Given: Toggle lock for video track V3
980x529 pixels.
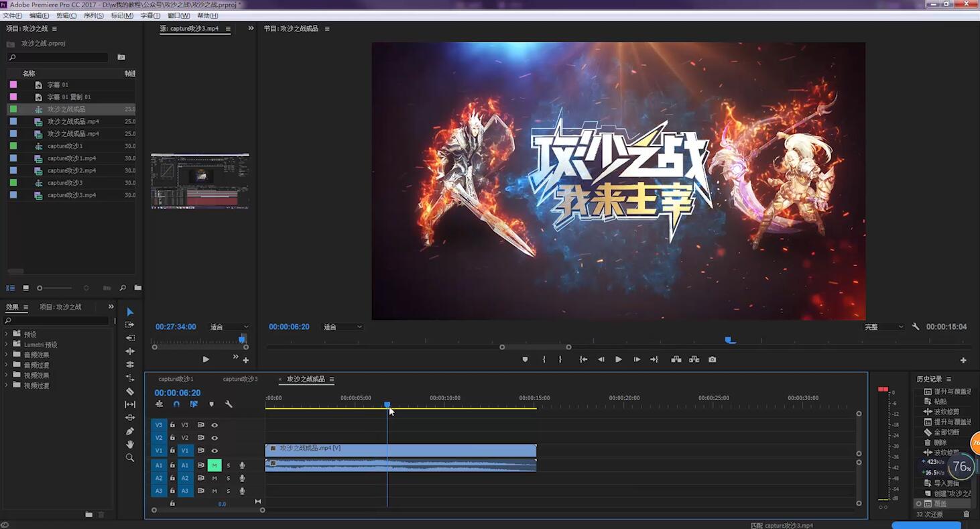Looking at the screenshot, I should coord(172,425).
